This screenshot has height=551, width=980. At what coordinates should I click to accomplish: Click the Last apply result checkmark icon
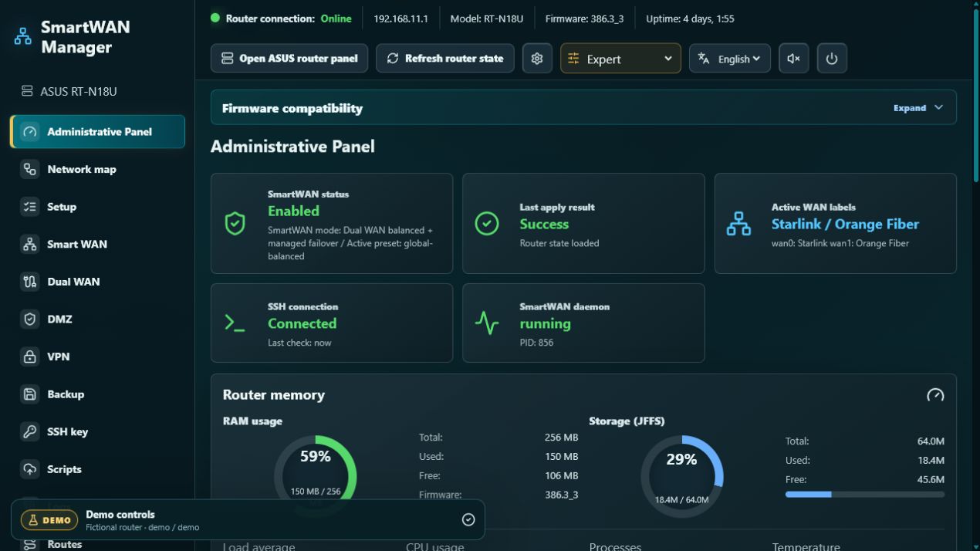pyautogui.click(x=486, y=224)
